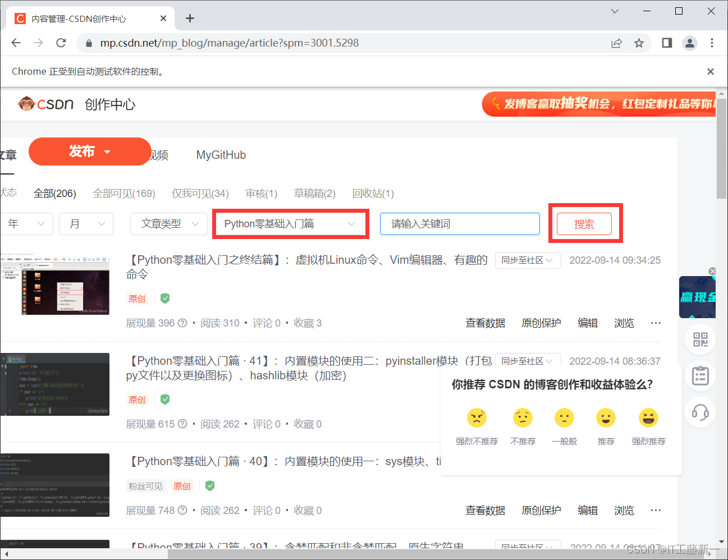
Task: Filter by 审核(1) status
Action: (262, 194)
